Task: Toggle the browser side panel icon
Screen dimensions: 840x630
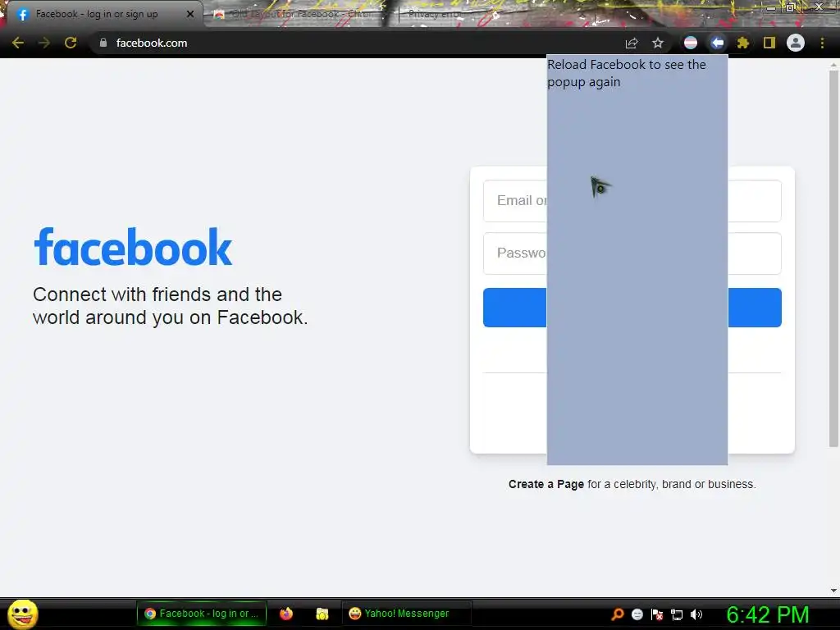Action: (769, 43)
